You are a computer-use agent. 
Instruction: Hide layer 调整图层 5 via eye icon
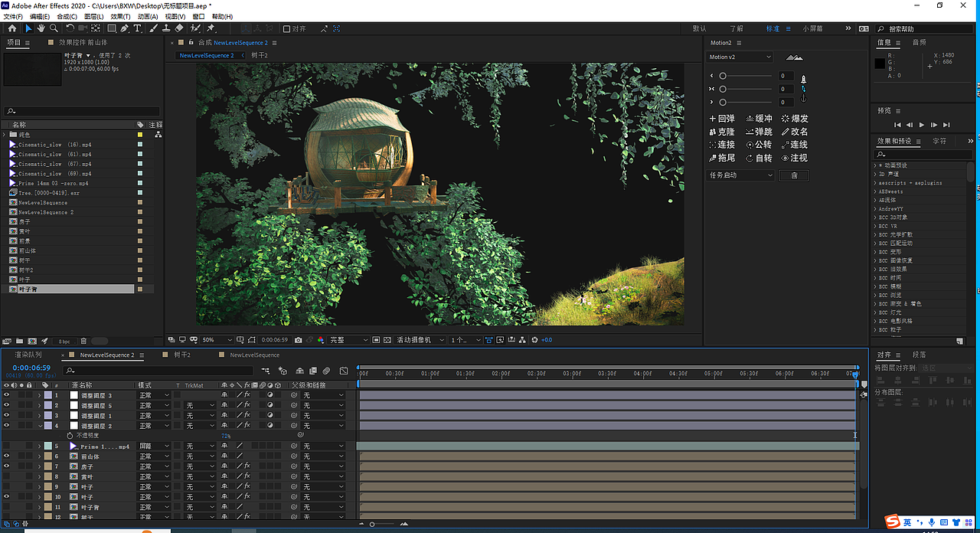pos(7,405)
